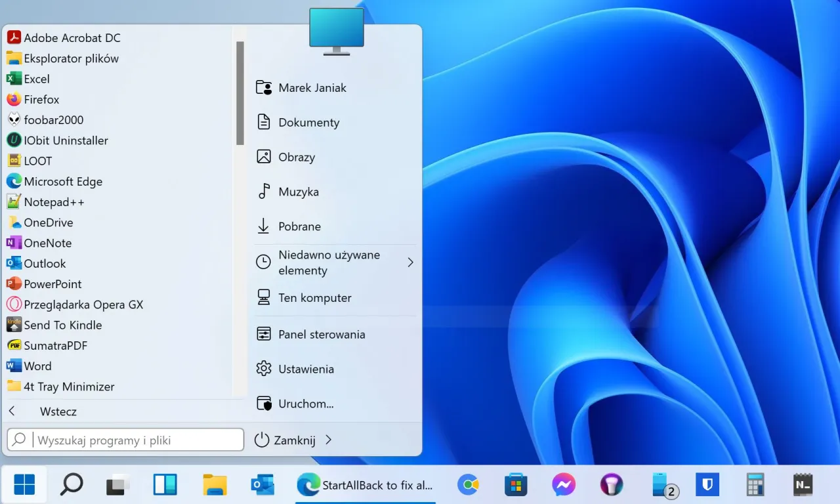
Task: Launch 4t Tray Minimizer
Action: 68,387
